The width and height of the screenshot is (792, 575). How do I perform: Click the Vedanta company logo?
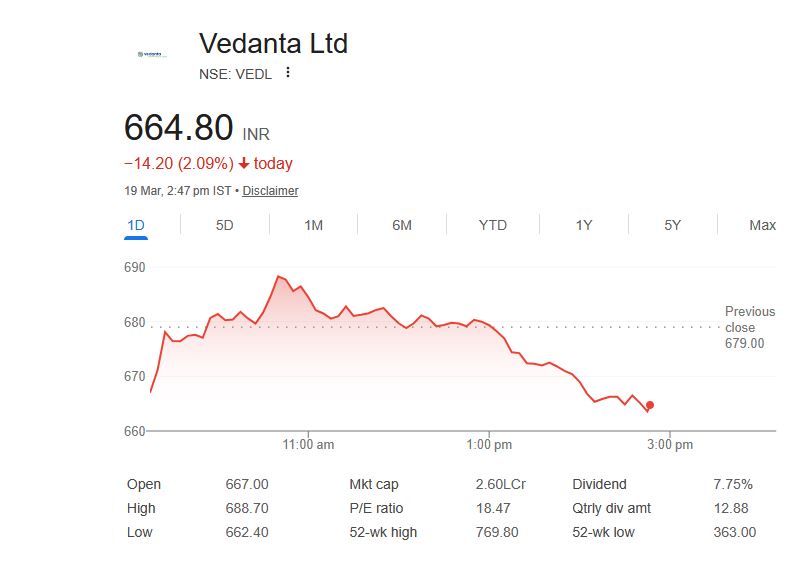(x=152, y=54)
